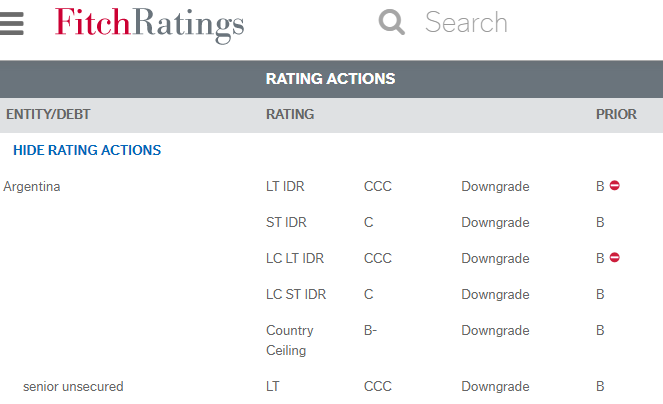
Task: Click the ENTITY/DEBT column header
Action: (x=48, y=114)
